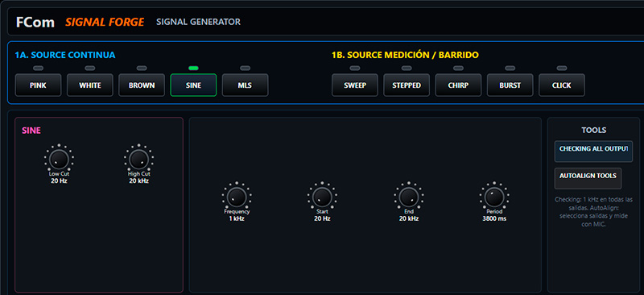Click the FCom logo text
The height and width of the screenshot is (295, 644).
35,23
